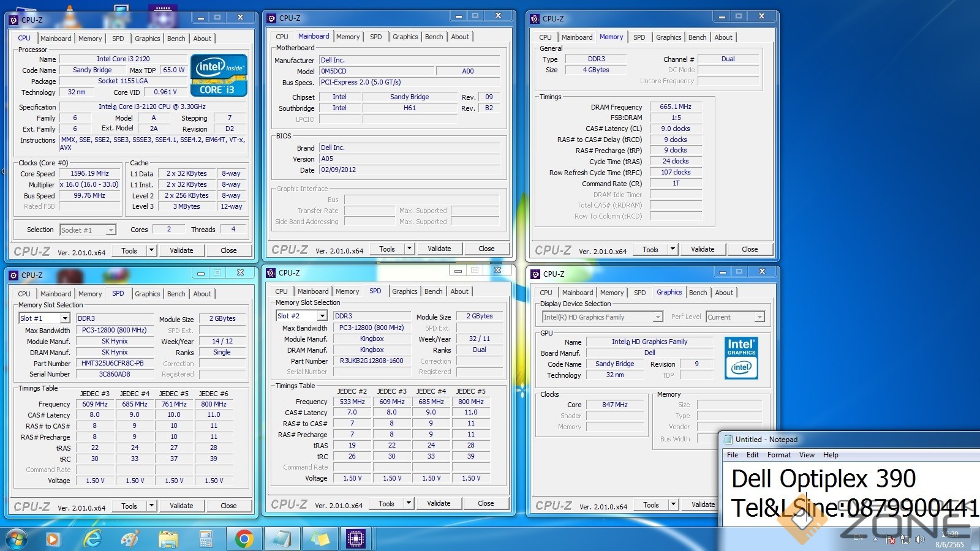Image resolution: width=980 pixels, height=551 pixels.
Task: Open the Windows Start menu
Action: point(17,539)
